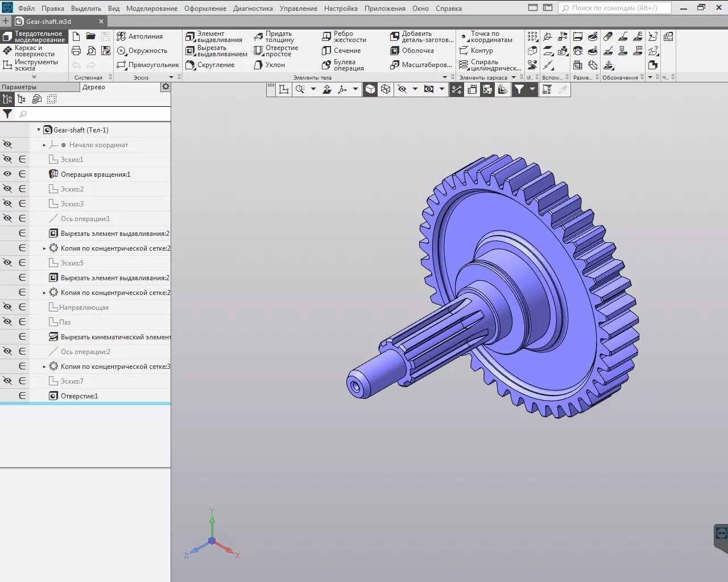Screen dimensions: 728x582
Task: Toggle visibility eye of Эскиз:5
Action: (x=7, y=263)
